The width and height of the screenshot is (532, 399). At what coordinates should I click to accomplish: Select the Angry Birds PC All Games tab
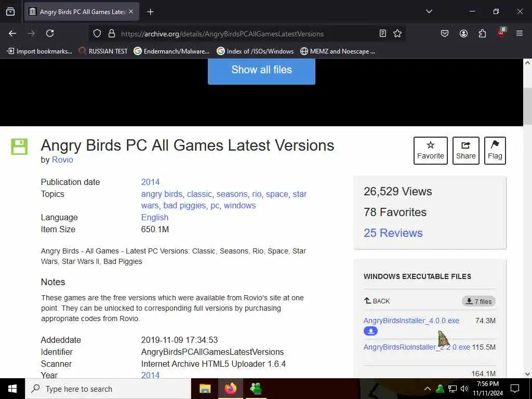(82, 12)
